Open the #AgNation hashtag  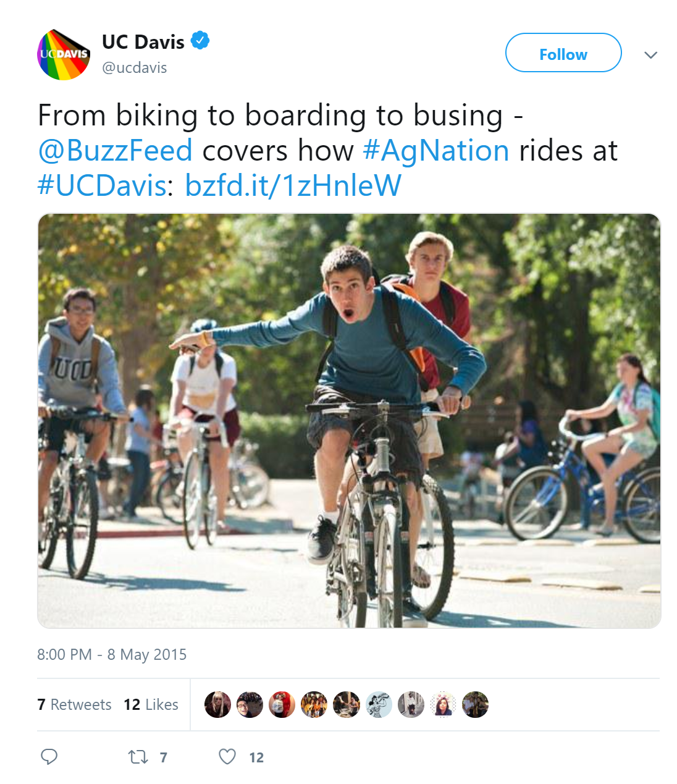(x=436, y=151)
